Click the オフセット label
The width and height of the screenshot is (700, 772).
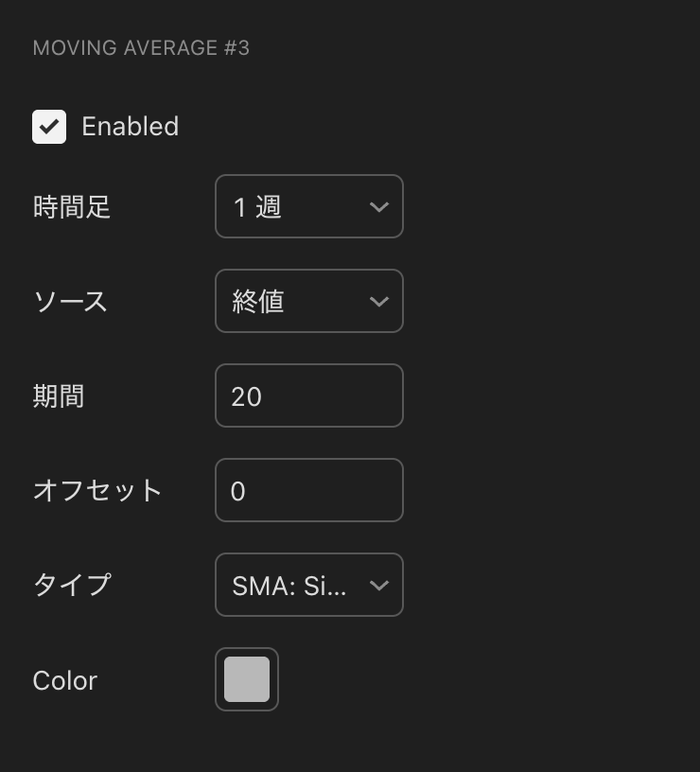click(97, 490)
